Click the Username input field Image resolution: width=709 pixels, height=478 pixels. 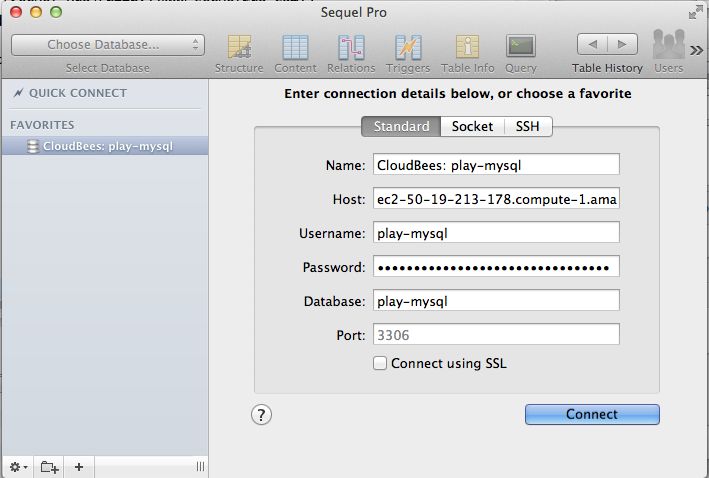496,232
